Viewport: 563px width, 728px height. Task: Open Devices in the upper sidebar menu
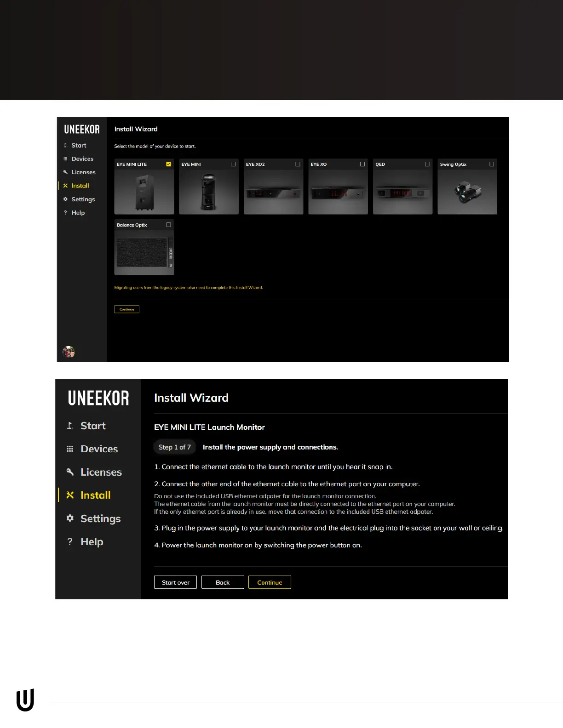(x=82, y=159)
